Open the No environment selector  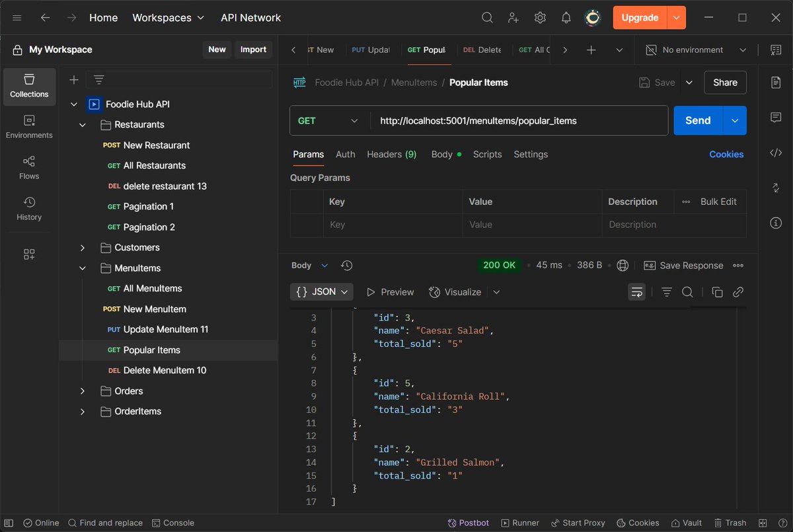pos(697,50)
